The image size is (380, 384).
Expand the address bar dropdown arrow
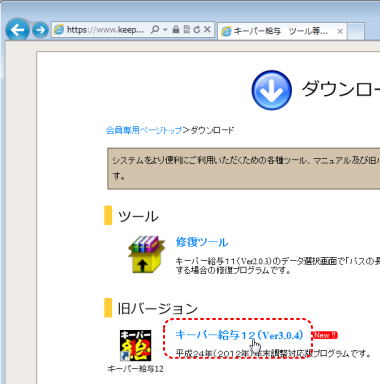[165, 30]
